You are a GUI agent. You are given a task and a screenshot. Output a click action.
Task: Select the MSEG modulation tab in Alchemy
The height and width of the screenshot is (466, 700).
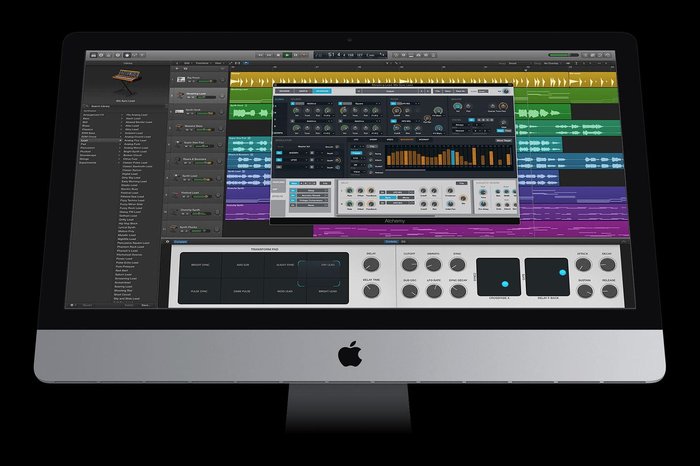click(x=390, y=140)
